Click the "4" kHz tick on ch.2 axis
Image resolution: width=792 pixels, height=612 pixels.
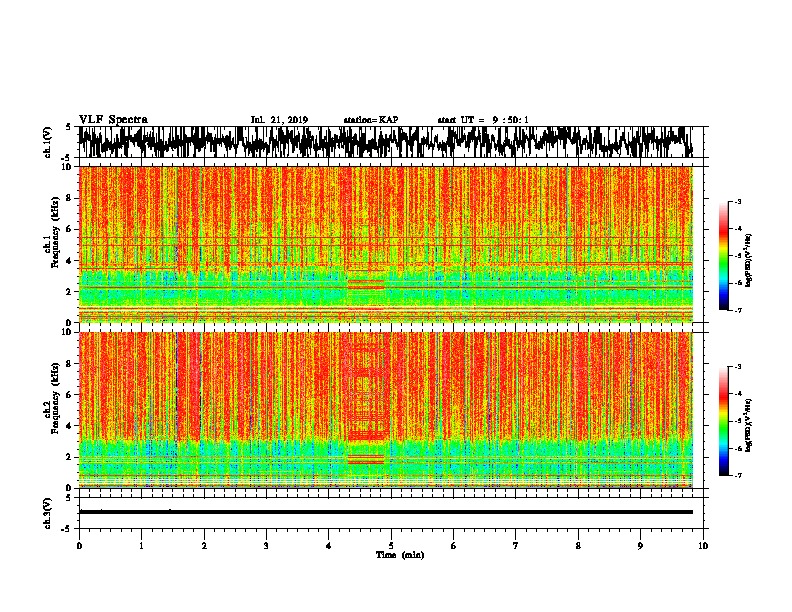(x=70, y=426)
